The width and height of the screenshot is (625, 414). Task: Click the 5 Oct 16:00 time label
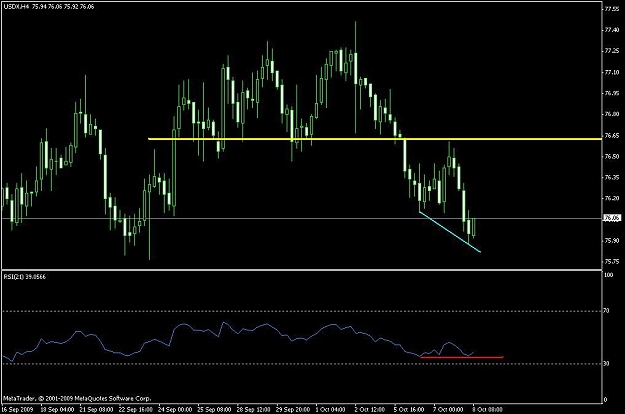[409, 410]
